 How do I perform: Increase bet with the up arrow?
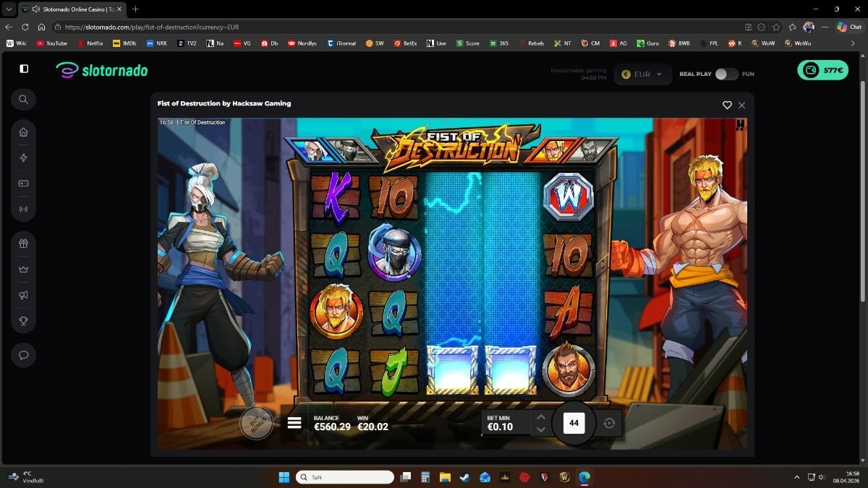click(540, 417)
